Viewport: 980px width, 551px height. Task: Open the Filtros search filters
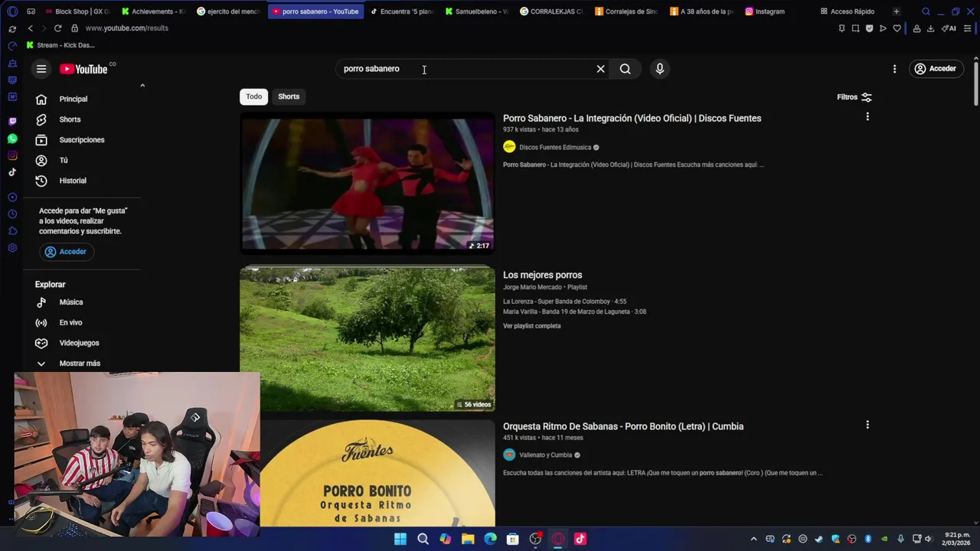click(854, 97)
